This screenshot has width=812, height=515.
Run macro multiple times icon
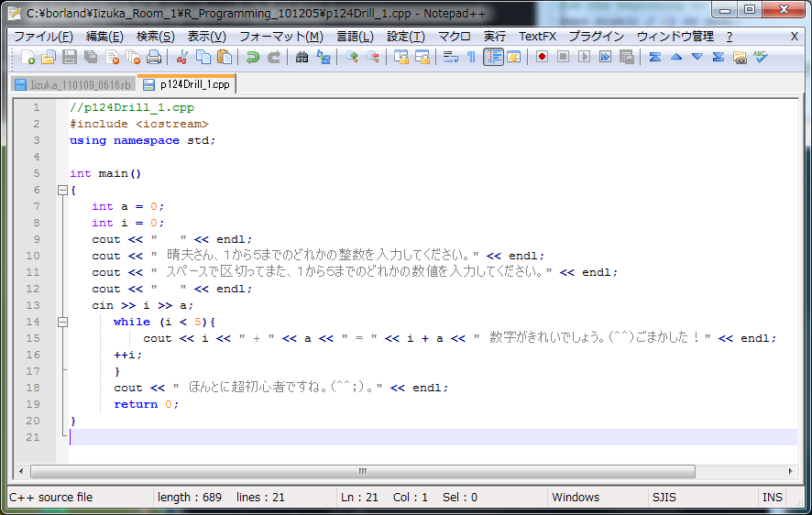(606, 57)
